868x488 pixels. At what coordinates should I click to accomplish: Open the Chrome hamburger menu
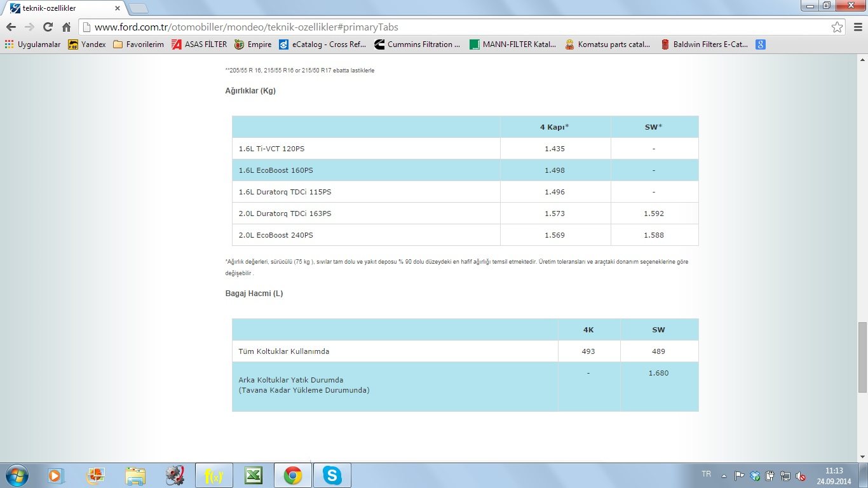(x=856, y=27)
